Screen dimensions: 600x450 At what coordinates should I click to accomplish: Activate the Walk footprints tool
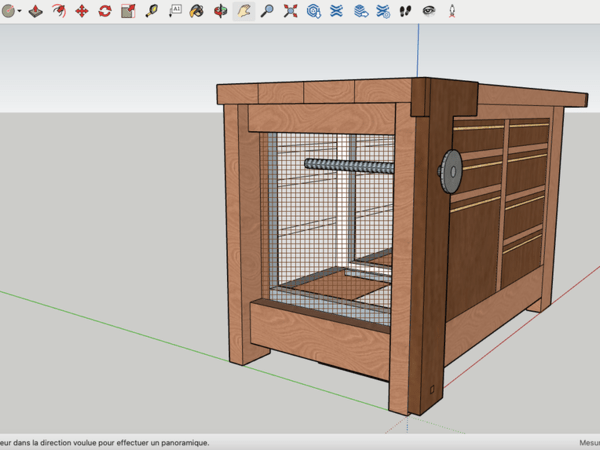[405, 11]
